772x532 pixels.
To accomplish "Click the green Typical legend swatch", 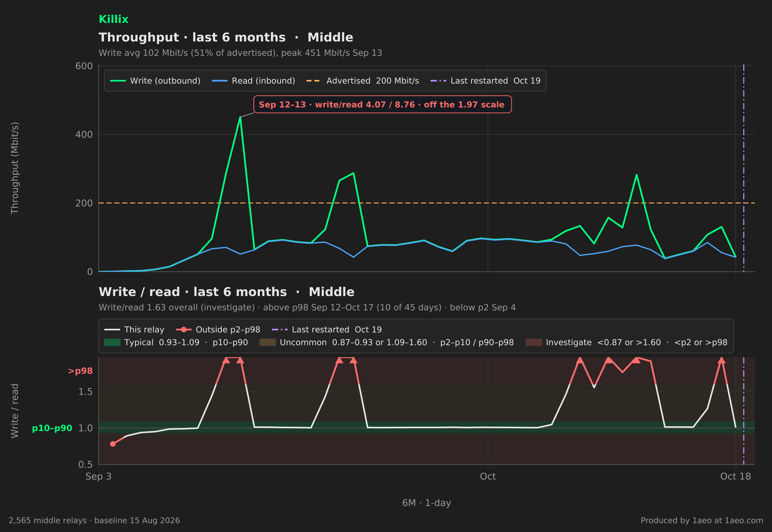I will pyautogui.click(x=112, y=343).
